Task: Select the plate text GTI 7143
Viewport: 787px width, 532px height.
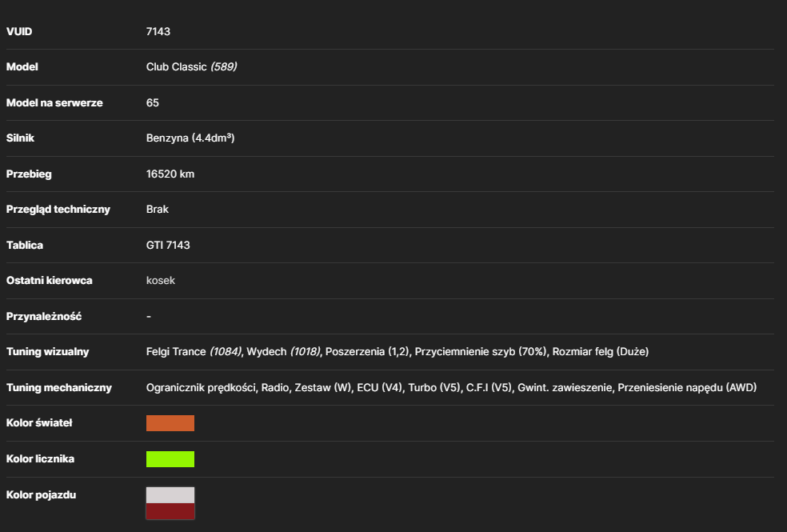Action: [x=168, y=246]
